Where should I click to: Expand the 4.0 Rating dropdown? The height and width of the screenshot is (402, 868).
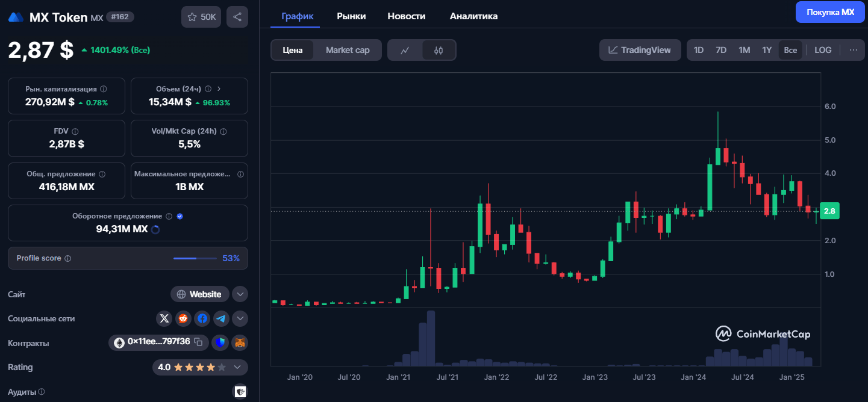(x=237, y=367)
